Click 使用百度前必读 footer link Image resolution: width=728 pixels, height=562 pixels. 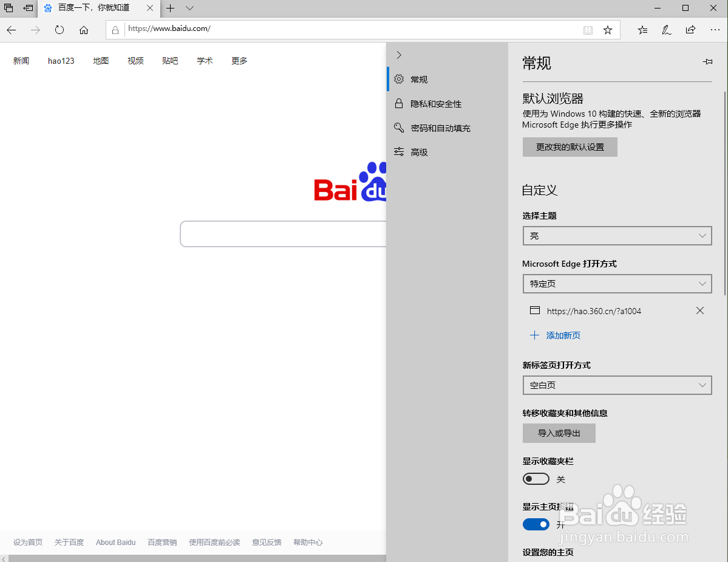214,542
